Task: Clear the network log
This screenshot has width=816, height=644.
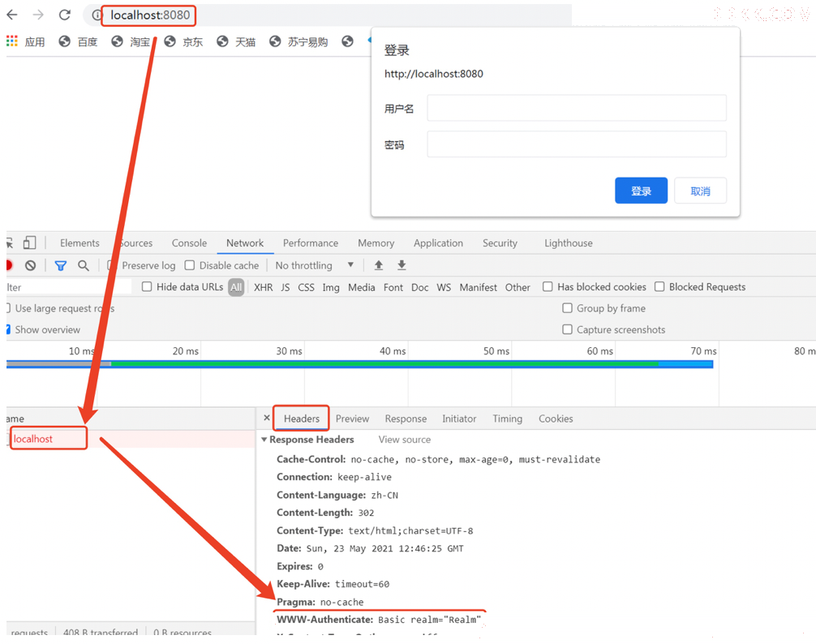Action: coord(31,265)
